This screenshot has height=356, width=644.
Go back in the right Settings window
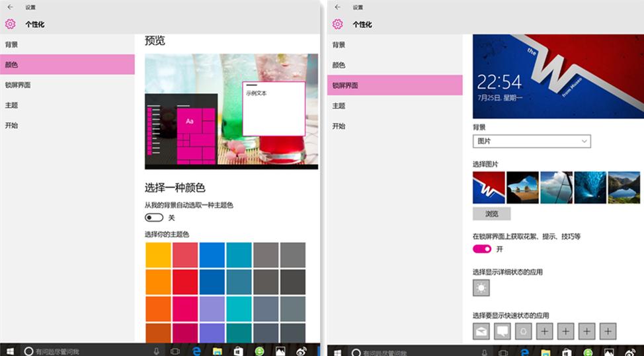pyautogui.click(x=338, y=7)
